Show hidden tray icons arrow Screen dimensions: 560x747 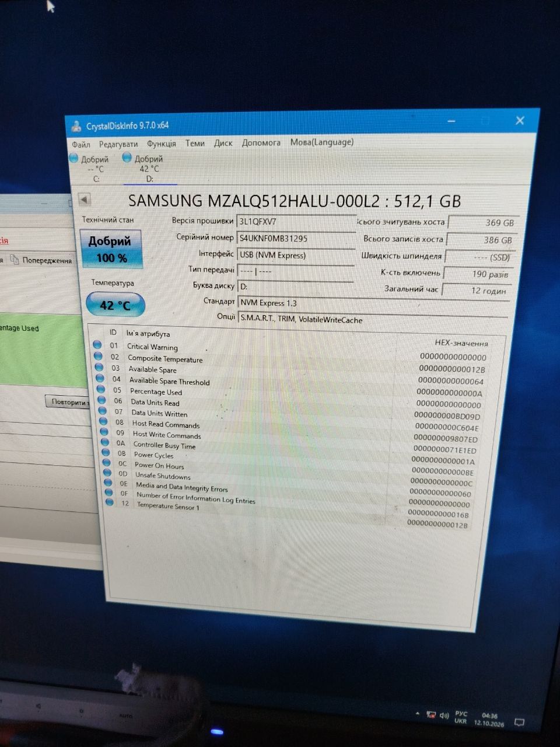(x=418, y=714)
